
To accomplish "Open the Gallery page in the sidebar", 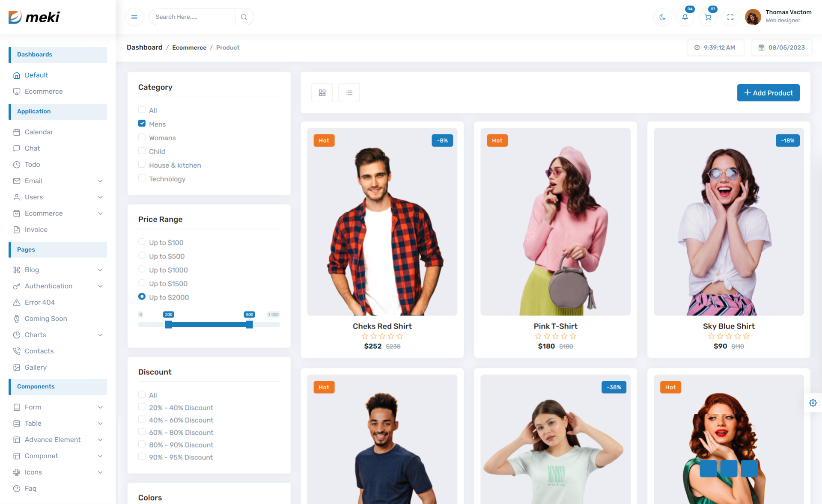I will pyautogui.click(x=36, y=368).
